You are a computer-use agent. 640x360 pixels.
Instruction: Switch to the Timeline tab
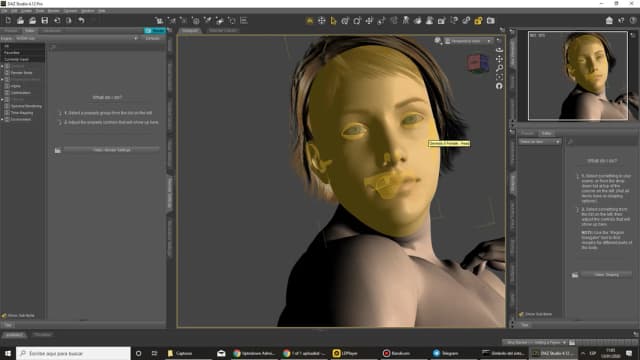click(x=42, y=335)
